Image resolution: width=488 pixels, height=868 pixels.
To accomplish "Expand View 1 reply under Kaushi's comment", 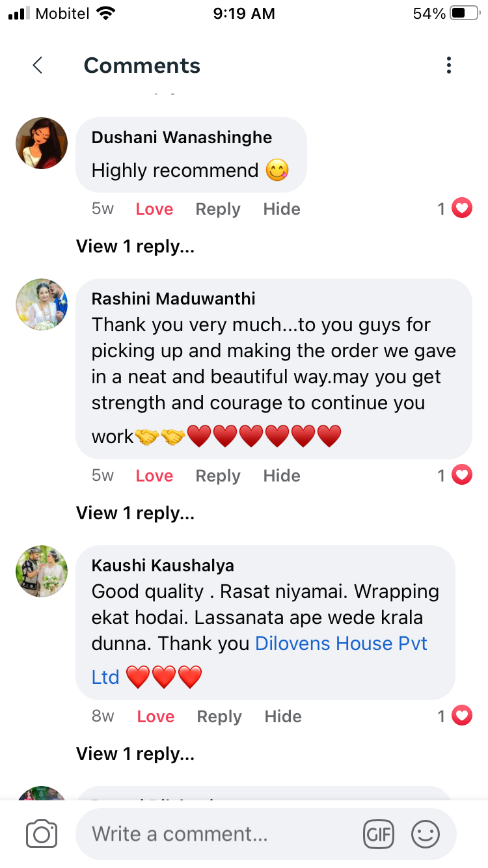I will (x=135, y=754).
